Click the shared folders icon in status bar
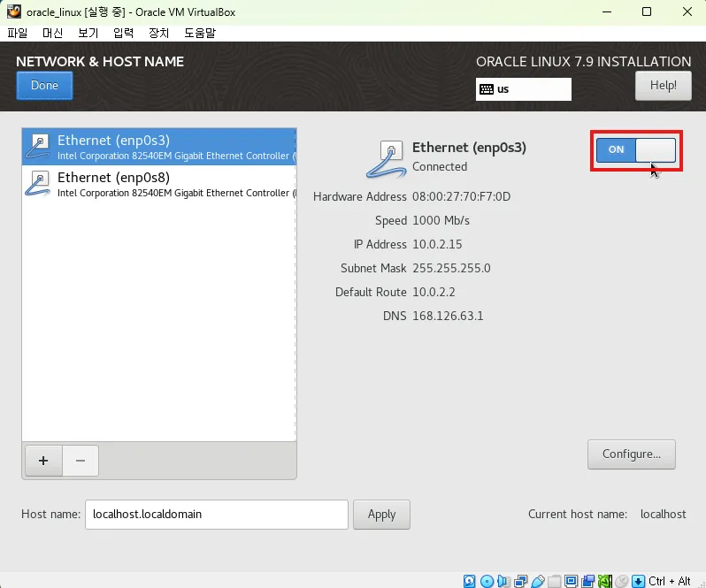This screenshot has width=706, height=588. coord(554,581)
